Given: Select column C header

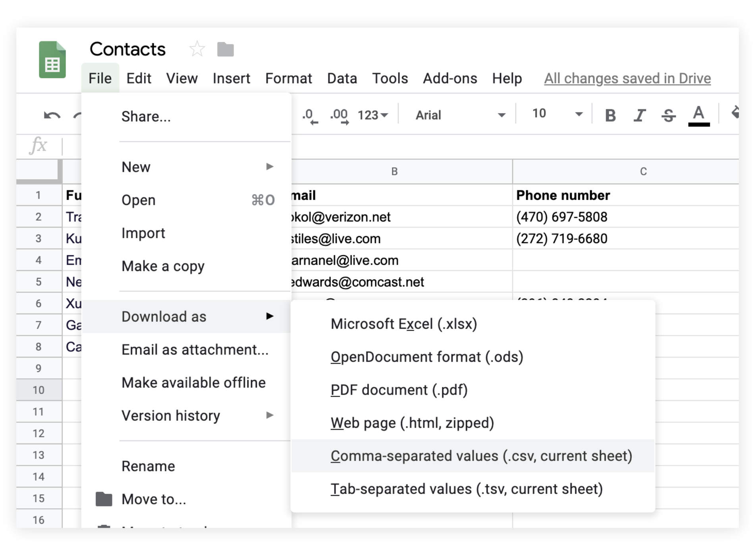Looking at the screenshot, I should 626,171.
